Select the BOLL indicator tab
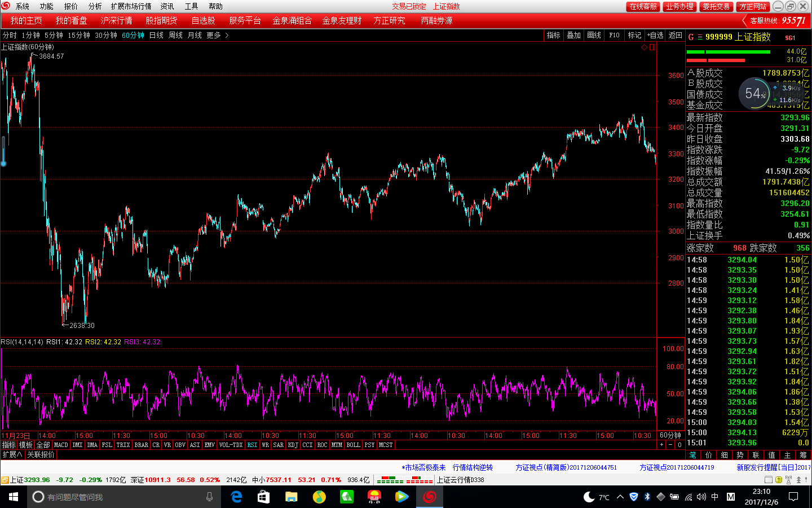Screen dimensions: 812x508 click(x=354, y=445)
